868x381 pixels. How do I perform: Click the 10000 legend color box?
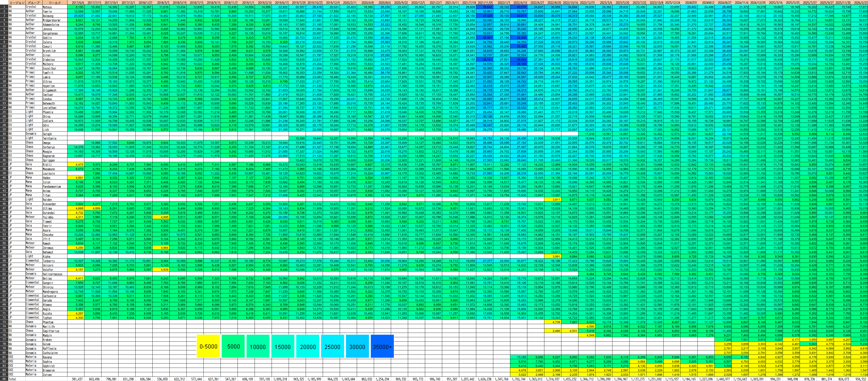[x=258, y=346]
